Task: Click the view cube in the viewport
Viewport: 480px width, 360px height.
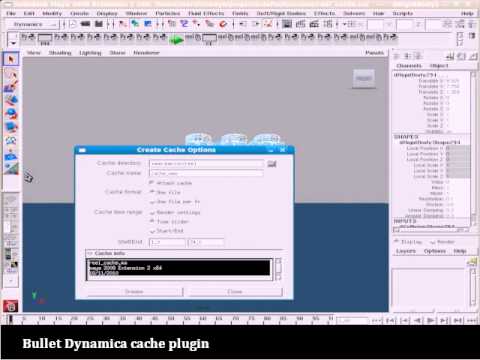Action: [364, 78]
